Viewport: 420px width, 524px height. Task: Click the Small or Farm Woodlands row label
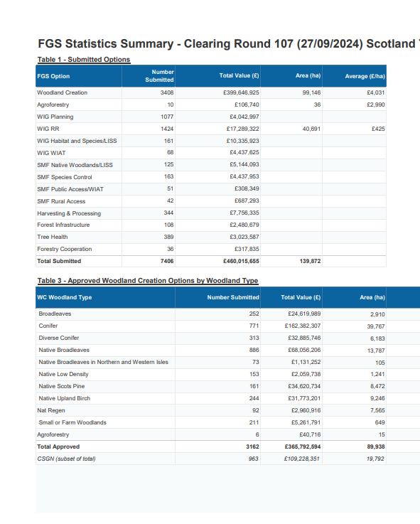[72, 422]
